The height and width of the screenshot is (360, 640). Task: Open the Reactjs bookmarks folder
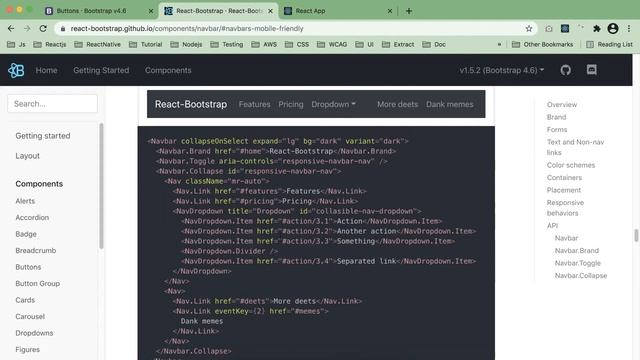(x=50, y=44)
